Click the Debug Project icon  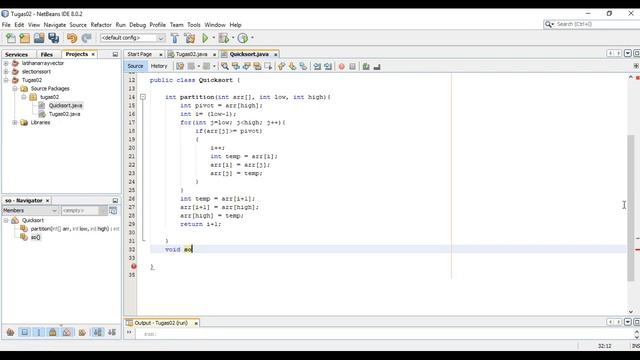tap(224, 38)
